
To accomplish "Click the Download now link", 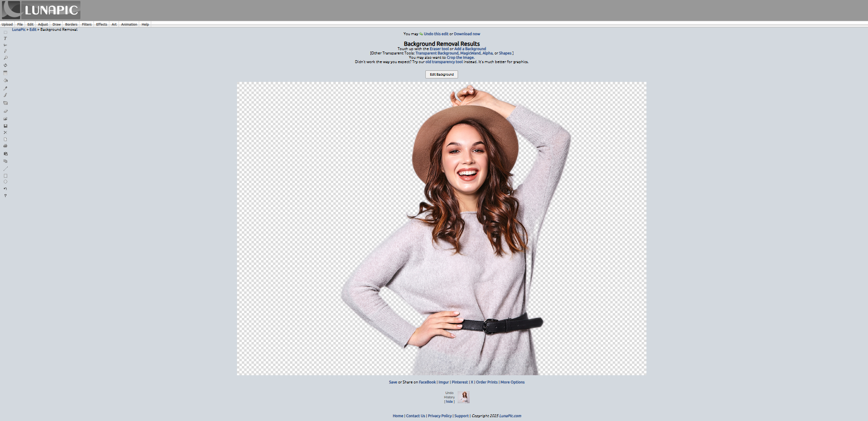I will (x=467, y=34).
